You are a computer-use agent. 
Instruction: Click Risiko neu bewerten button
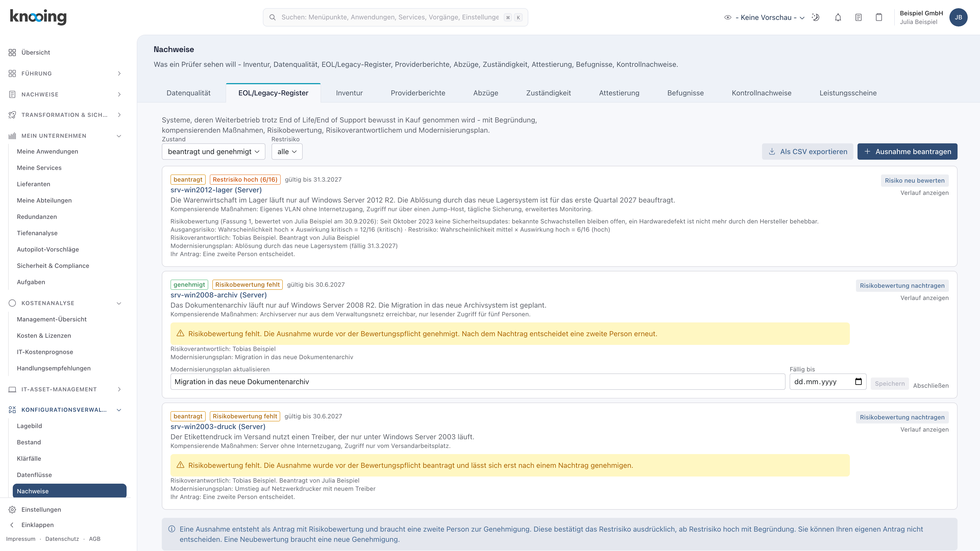[x=915, y=181]
